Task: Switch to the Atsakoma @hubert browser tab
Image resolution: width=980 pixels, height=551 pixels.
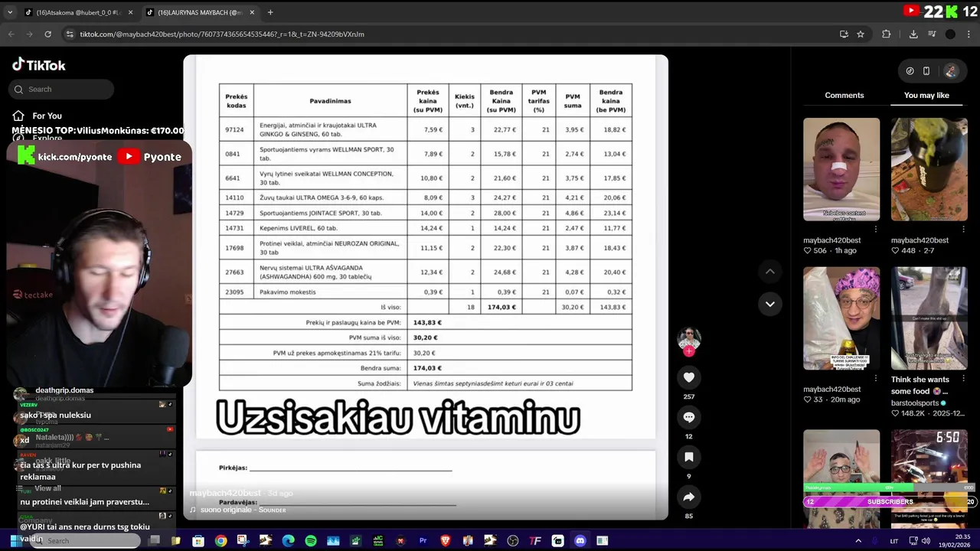Action: tap(78, 12)
